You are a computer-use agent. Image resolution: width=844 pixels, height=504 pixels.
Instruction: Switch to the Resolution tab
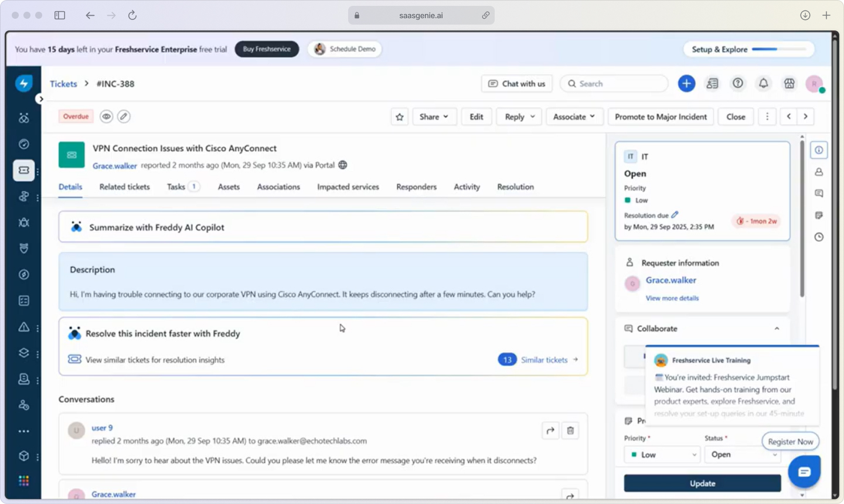[x=515, y=187]
